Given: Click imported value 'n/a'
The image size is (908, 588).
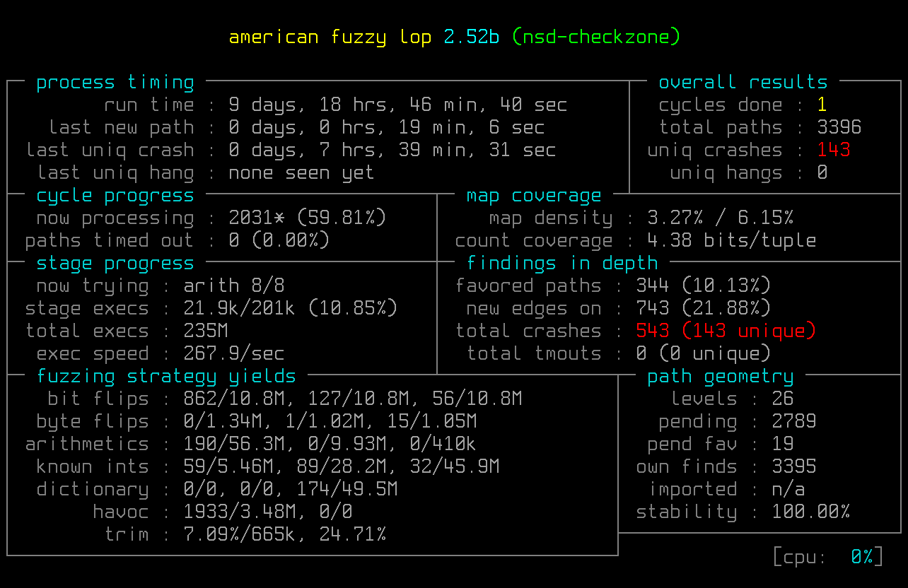Looking at the screenshot, I should coord(788,490).
